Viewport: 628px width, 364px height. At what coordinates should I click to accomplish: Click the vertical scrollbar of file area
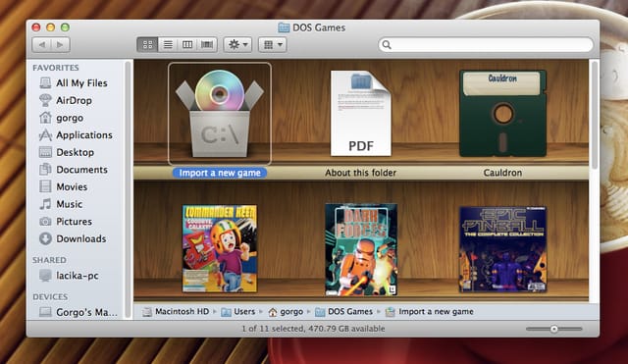595,115
